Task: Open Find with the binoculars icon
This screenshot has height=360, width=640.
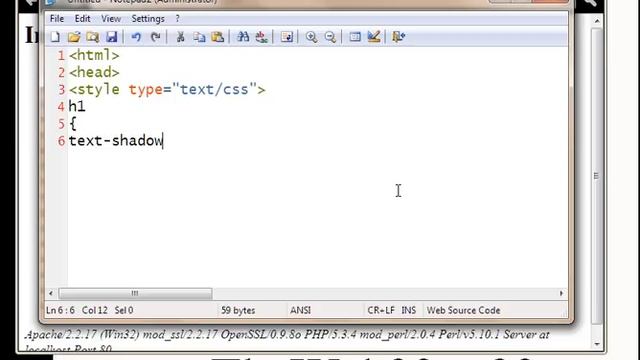Action: coord(243,37)
